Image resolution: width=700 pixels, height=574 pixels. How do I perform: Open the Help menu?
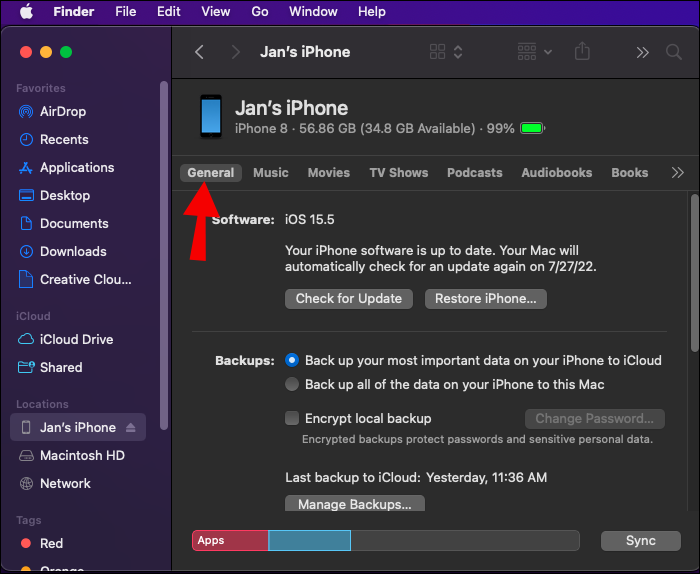coord(371,12)
